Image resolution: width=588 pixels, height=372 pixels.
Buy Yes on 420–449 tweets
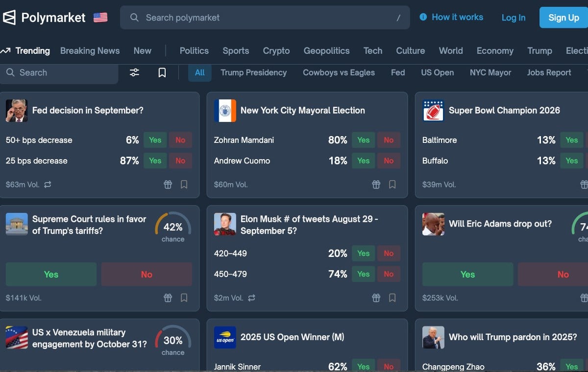pos(364,254)
